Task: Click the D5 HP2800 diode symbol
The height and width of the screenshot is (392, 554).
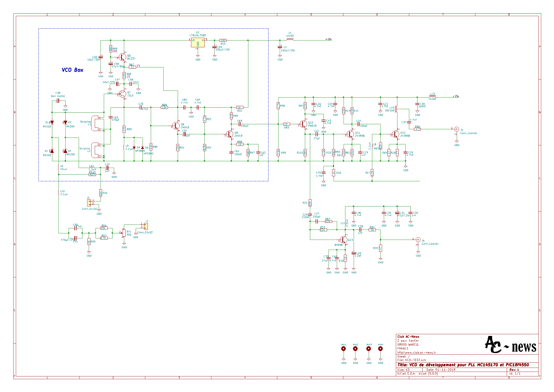Action: click(x=134, y=148)
